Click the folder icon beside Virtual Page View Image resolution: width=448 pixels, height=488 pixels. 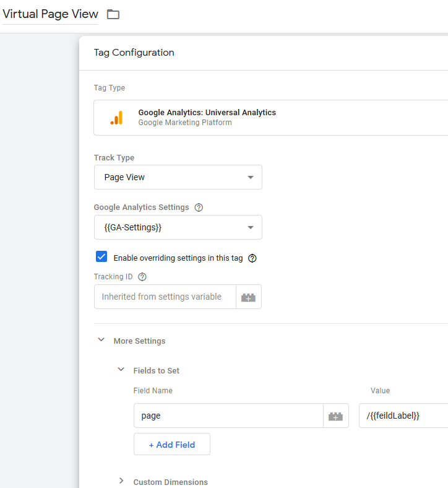point(113,14)
